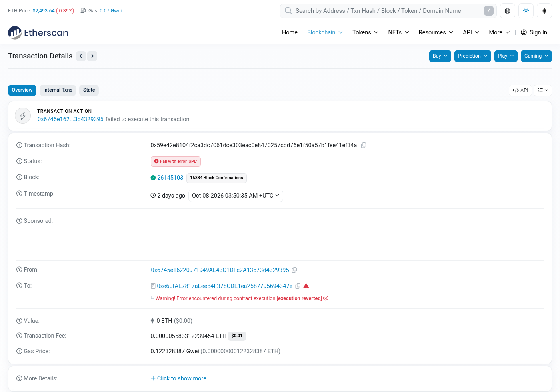Screen dimensions: 560x392
Task: Click Gas 0.07 Gwei tracker link
Action: pyautogui.click(x=110, y=11)
